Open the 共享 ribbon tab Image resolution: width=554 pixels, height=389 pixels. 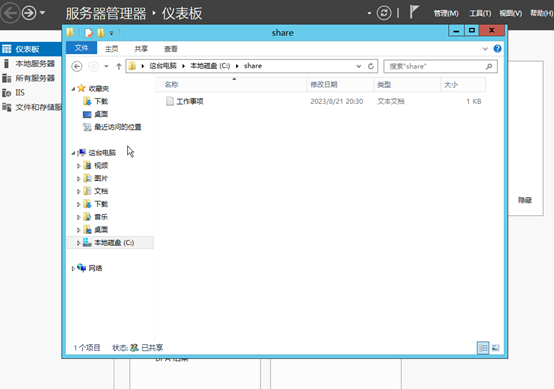click(x=141, y=49)
